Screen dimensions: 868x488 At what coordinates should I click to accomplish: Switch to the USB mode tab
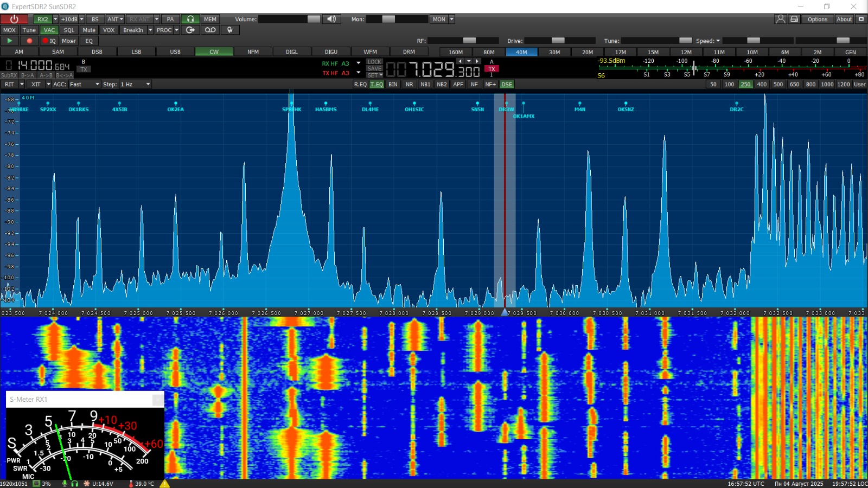[x=175, y=52]
